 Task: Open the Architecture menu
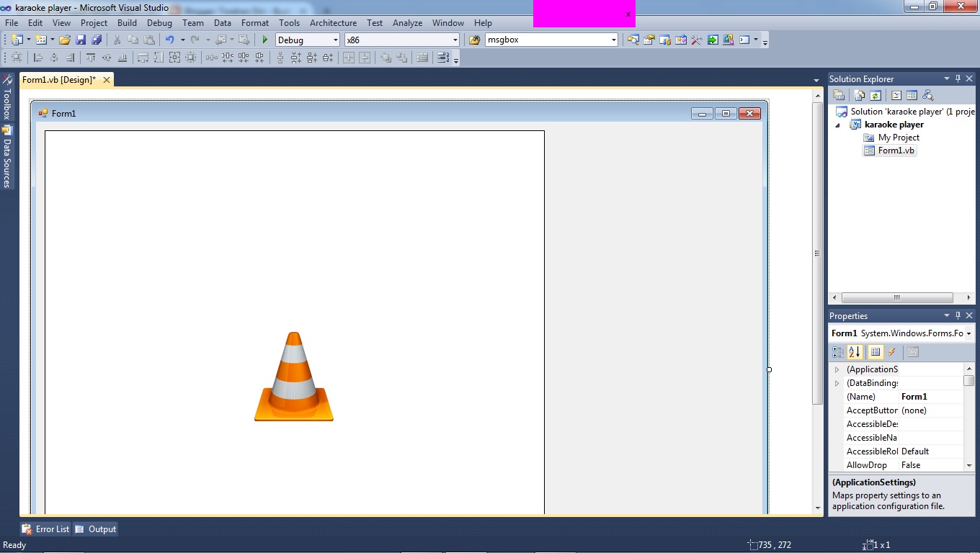[333, 23]
